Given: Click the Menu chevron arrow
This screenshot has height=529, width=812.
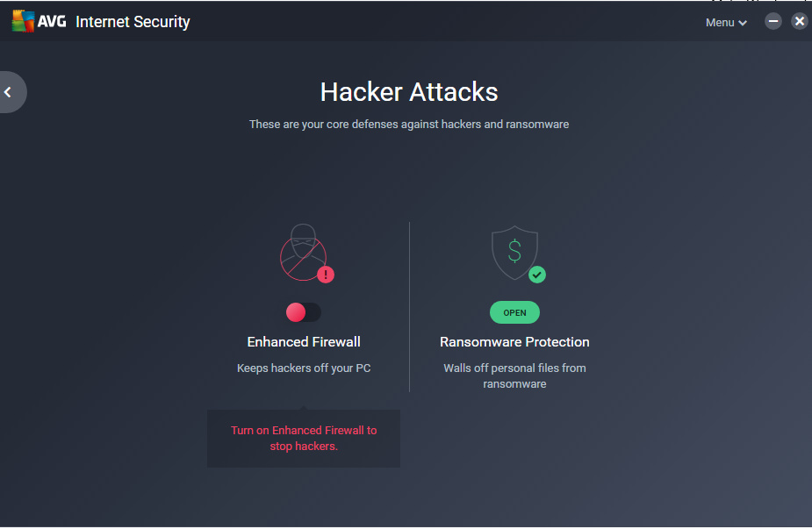Looking at the screenshot, I should click(x=743, y=23).
